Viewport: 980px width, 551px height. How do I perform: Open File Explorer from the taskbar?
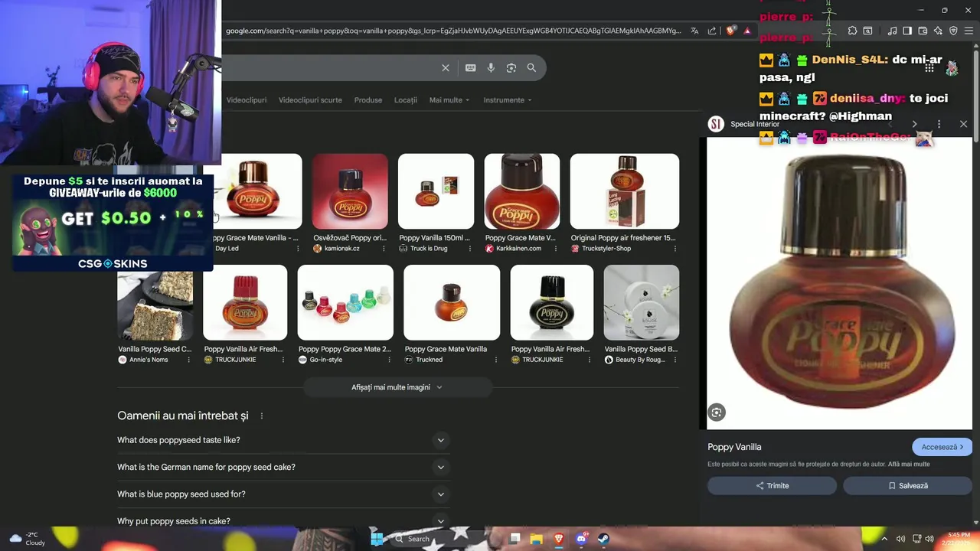point(537,539)
